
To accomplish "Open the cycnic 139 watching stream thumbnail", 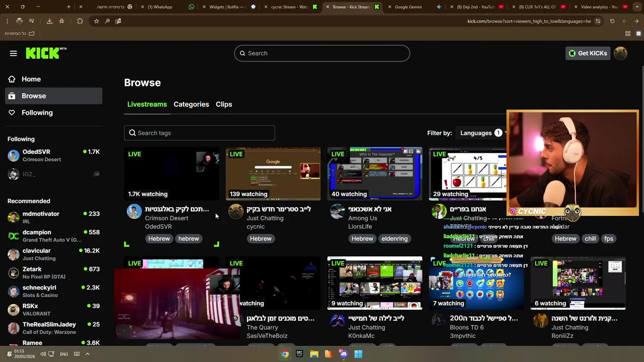I will coord(273,173).
